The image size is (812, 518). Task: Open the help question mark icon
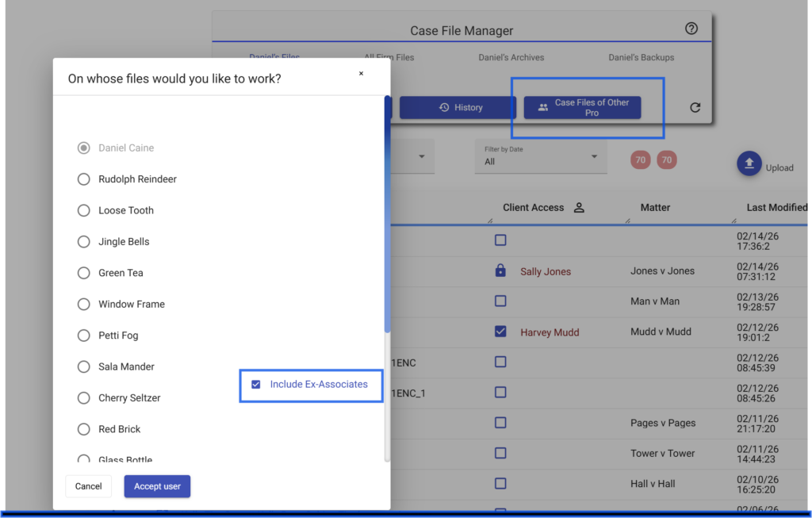(x=691, y=29)
